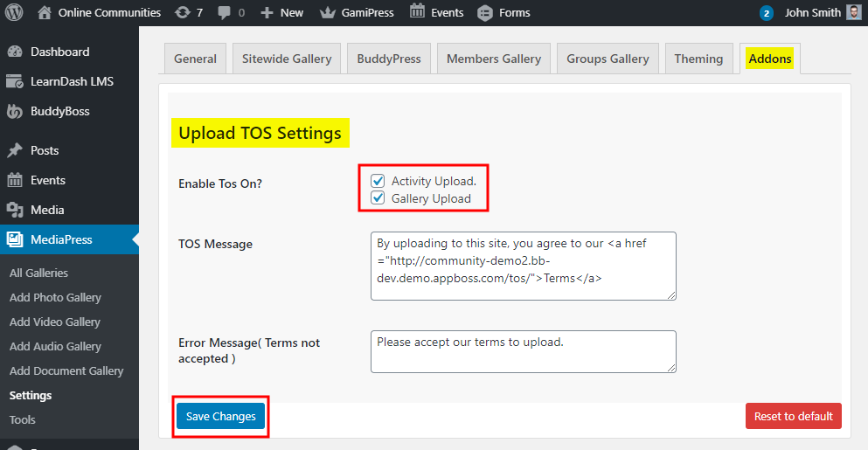Click the Reset to default button
The height and width of the screenshot is (450, 868).
tap(794, 416)
